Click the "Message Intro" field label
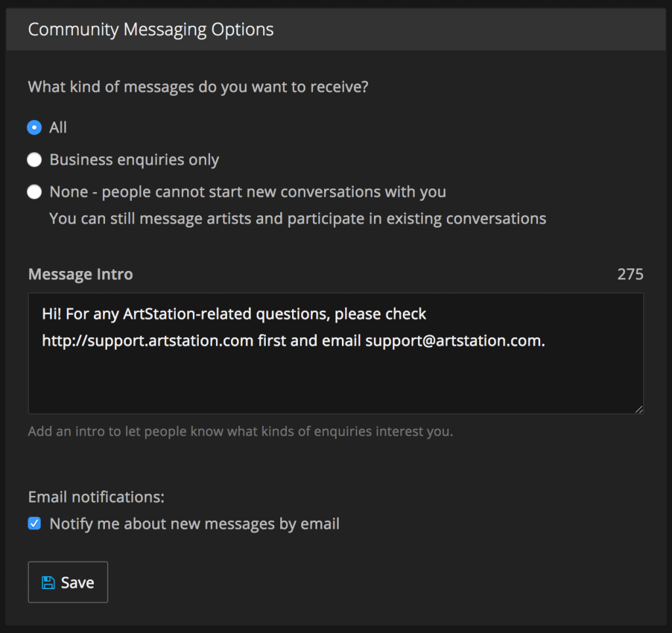The height and width of the screenshot is (633, 672). tap(80, 274)
